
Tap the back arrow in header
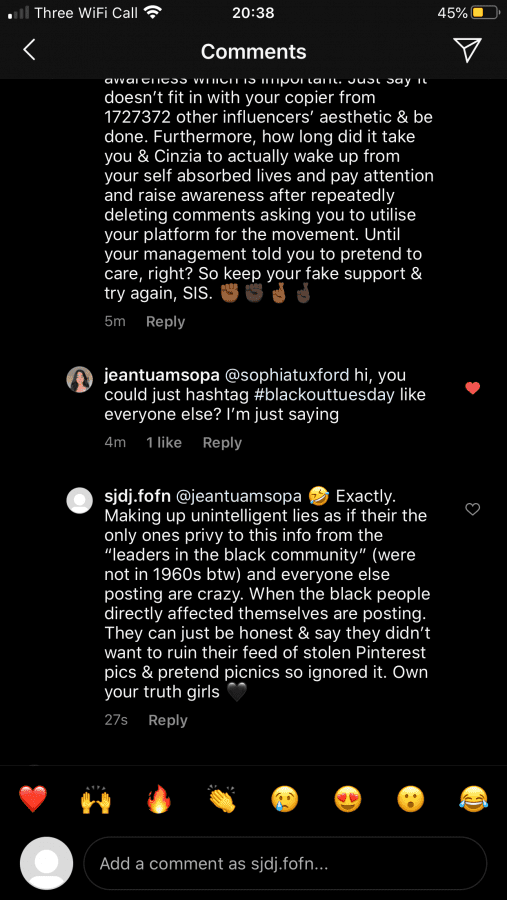pyautogui.click(x=29, y=51)
